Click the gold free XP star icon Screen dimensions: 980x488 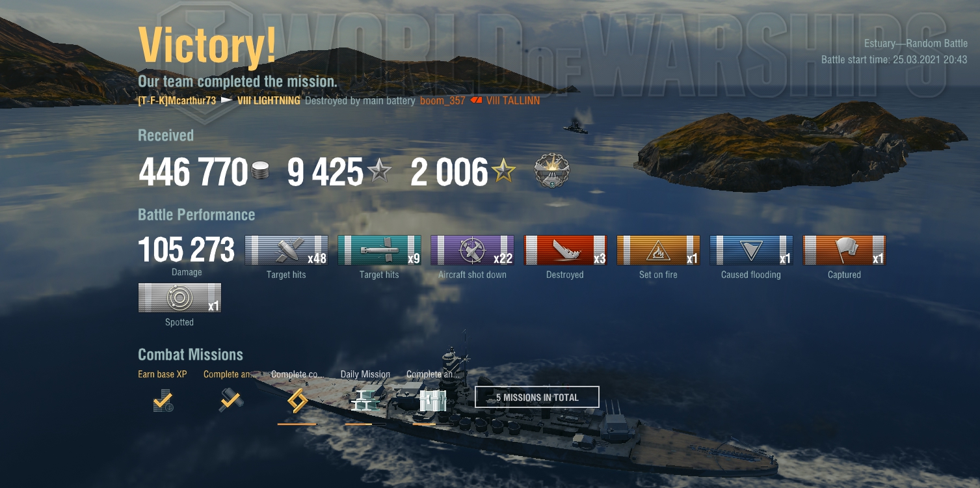(504, 172)
